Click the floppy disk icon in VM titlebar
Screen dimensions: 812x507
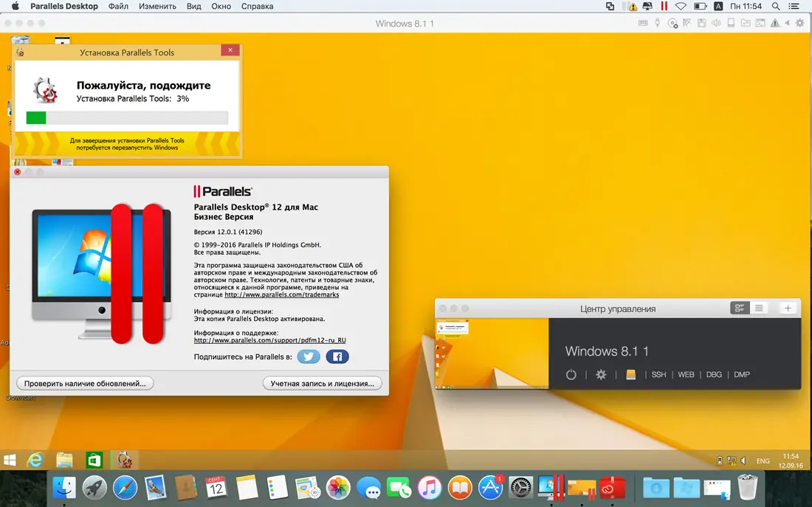tap(702, 24)
